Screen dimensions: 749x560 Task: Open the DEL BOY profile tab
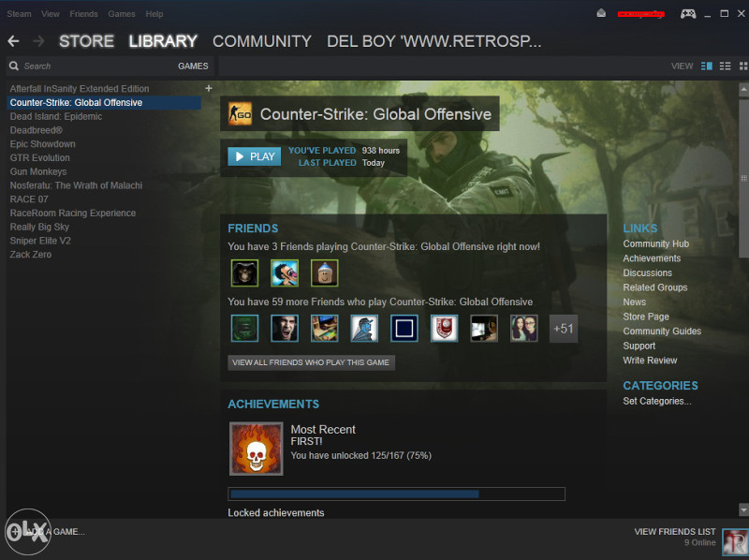434,41
